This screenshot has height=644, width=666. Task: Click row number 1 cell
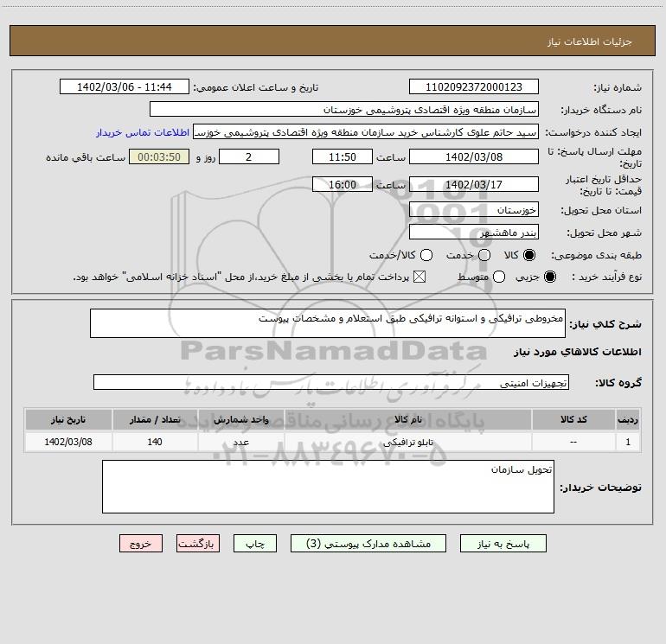[x=628, y=442]
